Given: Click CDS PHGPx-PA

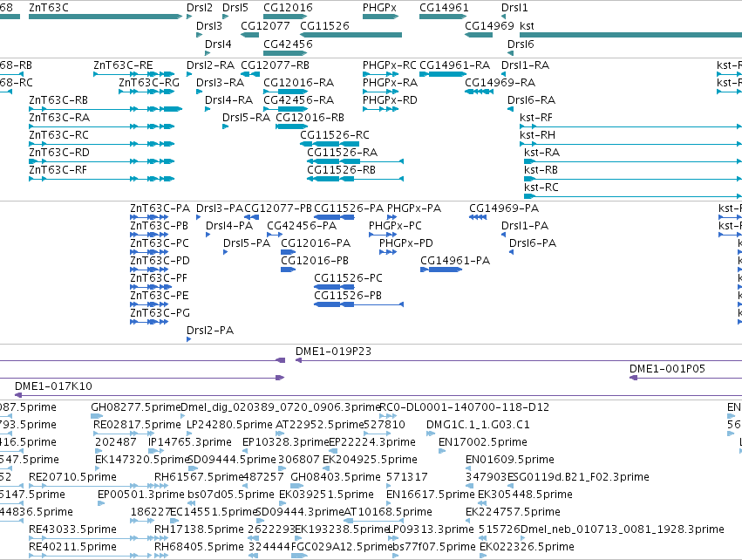Looking at the screenshot, I should tap(414, 208).
